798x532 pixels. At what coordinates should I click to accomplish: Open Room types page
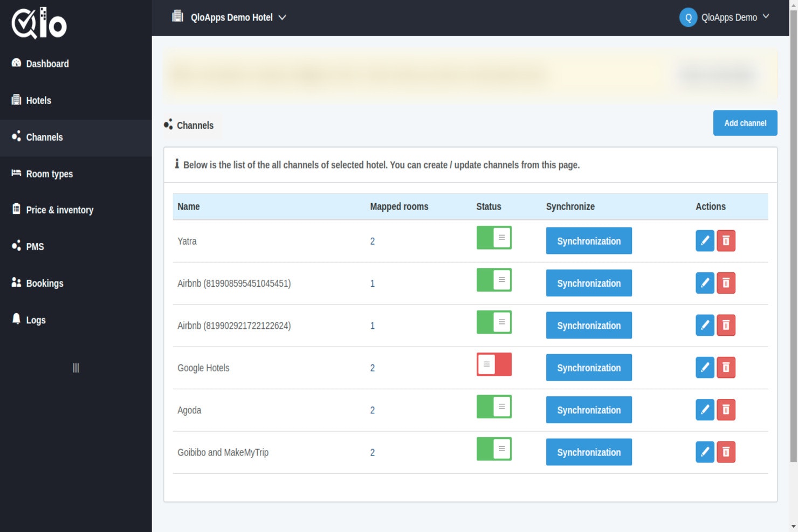75,174
